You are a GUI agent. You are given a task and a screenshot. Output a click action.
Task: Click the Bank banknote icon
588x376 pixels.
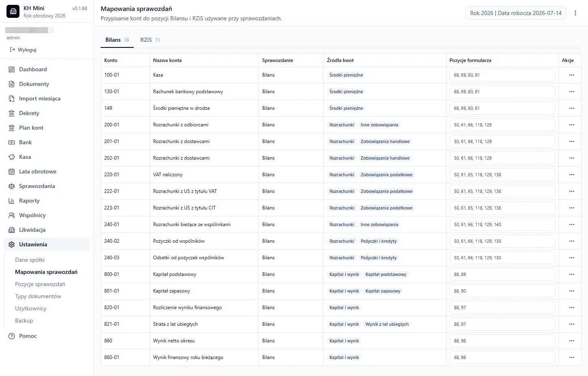click(x=11, y=142)
